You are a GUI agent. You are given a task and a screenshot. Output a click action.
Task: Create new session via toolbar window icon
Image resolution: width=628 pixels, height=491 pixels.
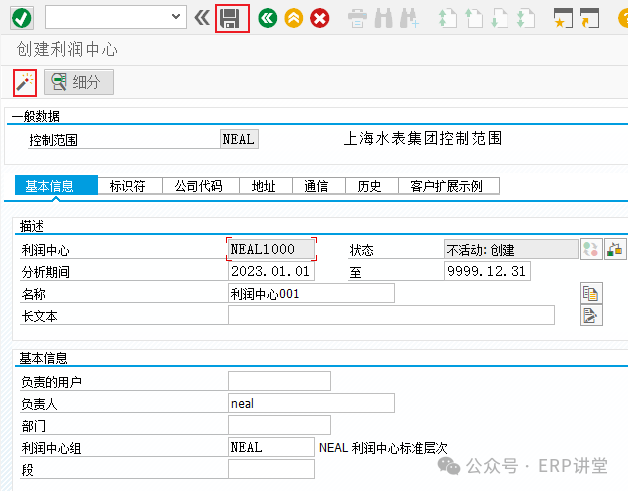[x=564, y=18]
